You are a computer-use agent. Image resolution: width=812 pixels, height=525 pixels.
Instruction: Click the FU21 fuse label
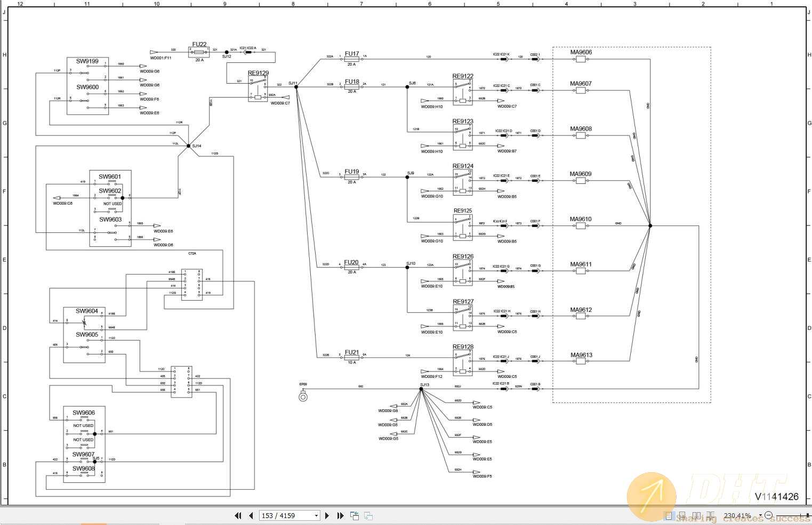352,352
